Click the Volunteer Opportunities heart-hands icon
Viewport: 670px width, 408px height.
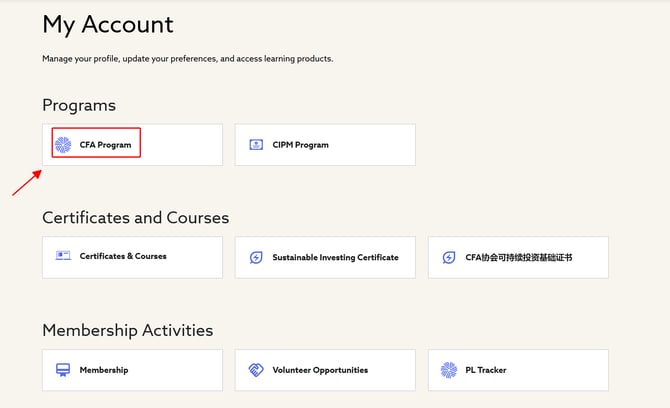pyautogui.click(x=255, y=370)
